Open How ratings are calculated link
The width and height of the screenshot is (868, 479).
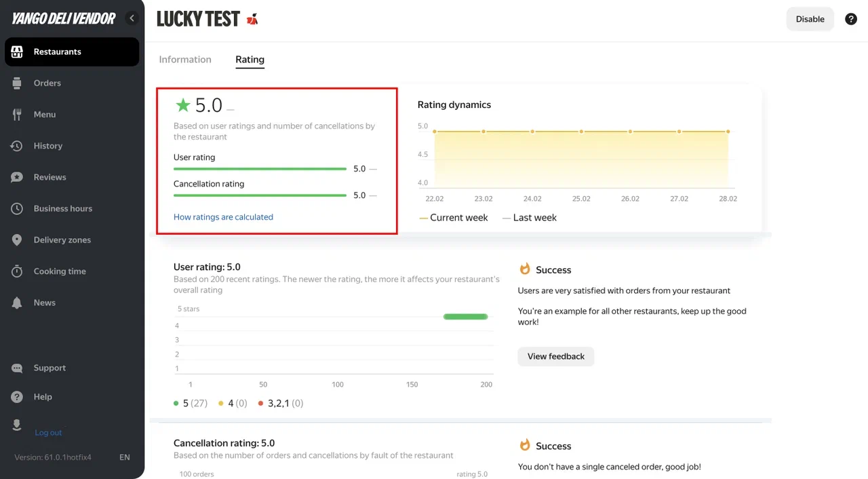(x=223, y=217)
